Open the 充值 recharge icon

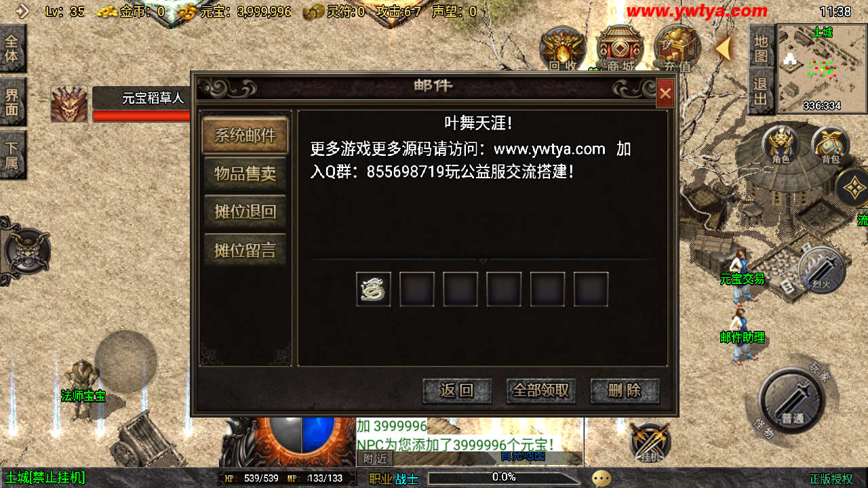click(677, 49)
